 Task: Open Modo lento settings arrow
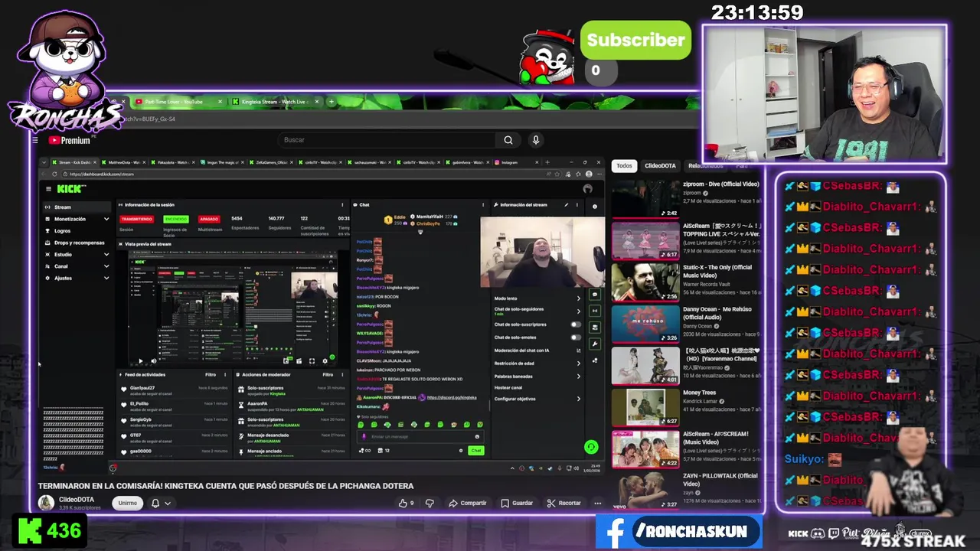579,298
